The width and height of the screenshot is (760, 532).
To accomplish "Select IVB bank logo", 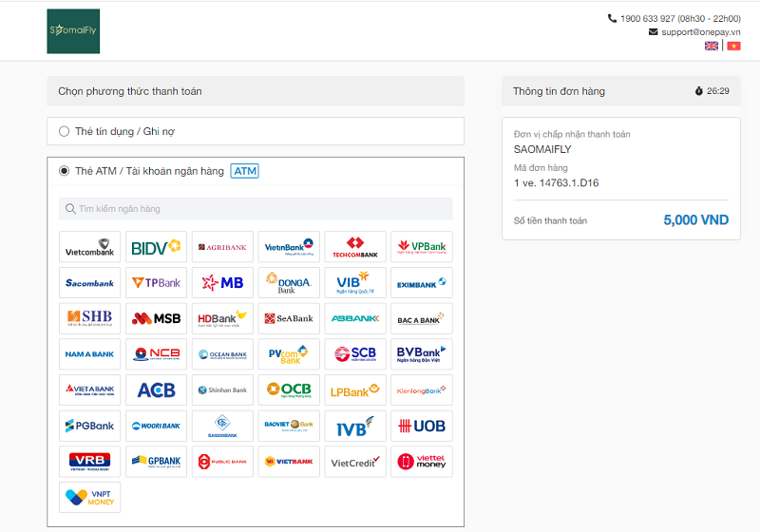I will pos(355,426).
